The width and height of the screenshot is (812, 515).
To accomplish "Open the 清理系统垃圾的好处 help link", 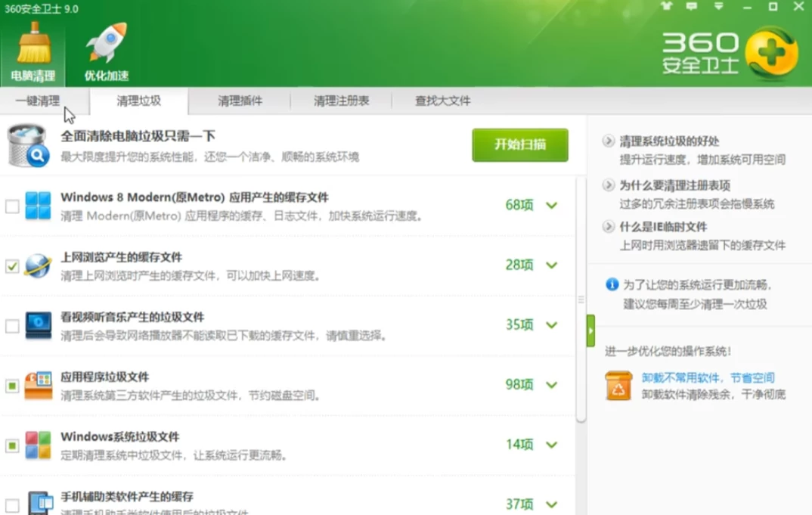I will (669, 141).
